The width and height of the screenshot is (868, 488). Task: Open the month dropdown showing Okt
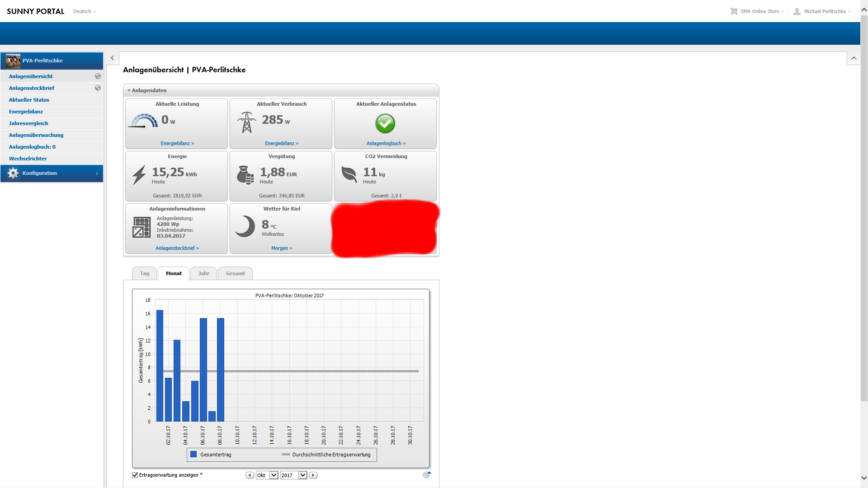tap(274, 475)
